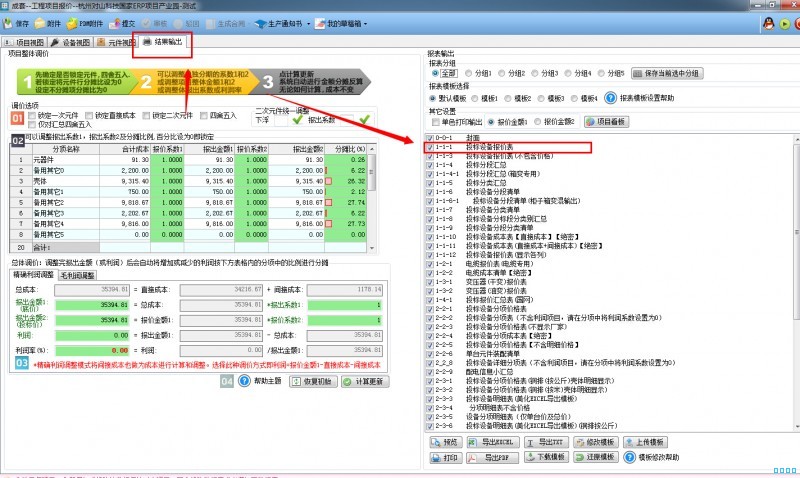Click the 导出PDF button
The height and width of the screenshot is (478, 800).
[493, 458]
